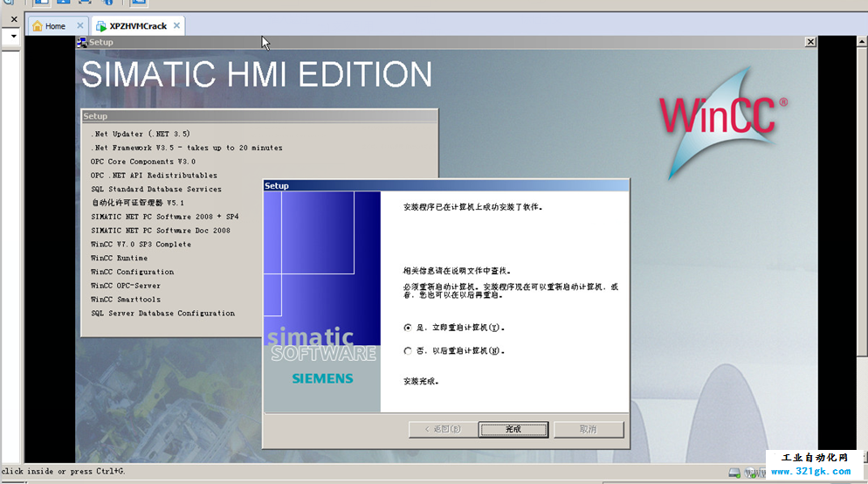This screenshot has width=868, height=484.
Task: Click '.Net Updater (.NET 3.5)' list entry
Action: coord(141,134)
